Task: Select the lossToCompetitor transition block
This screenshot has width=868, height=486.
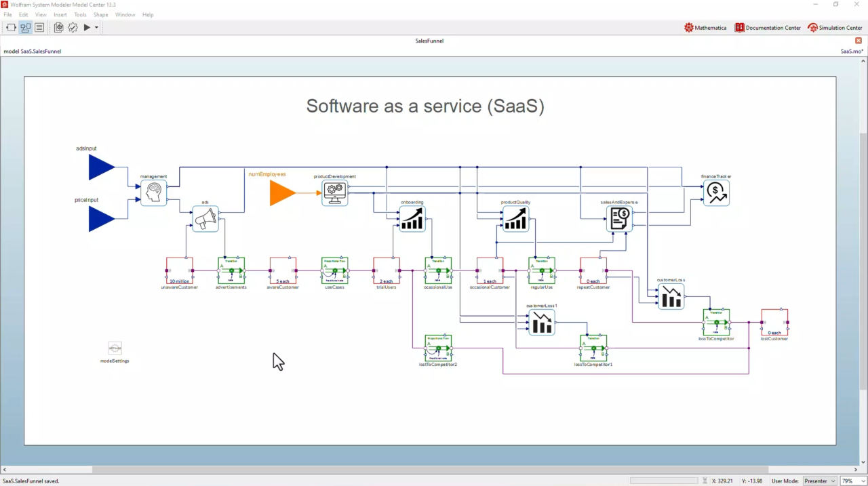Action: click(716, 323)
